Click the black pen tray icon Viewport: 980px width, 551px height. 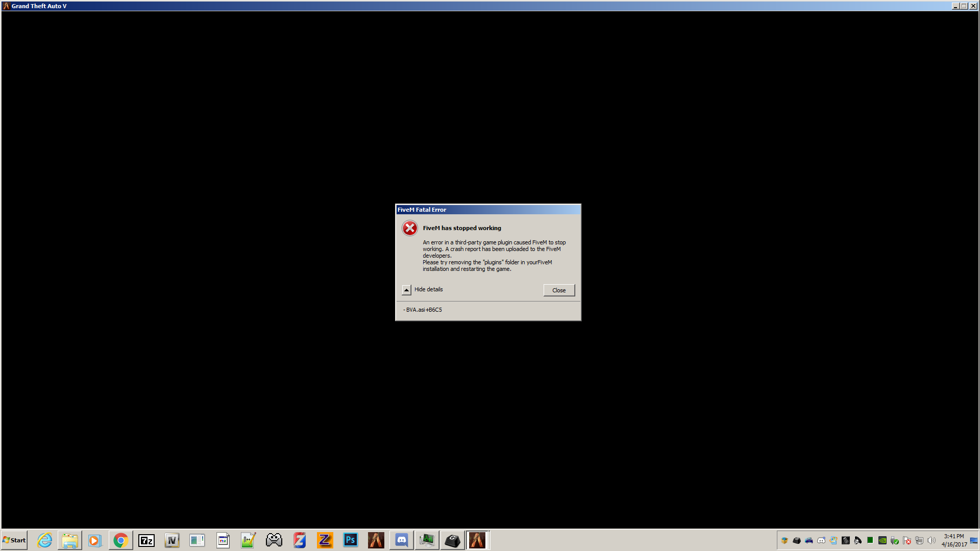pos(846,540)
